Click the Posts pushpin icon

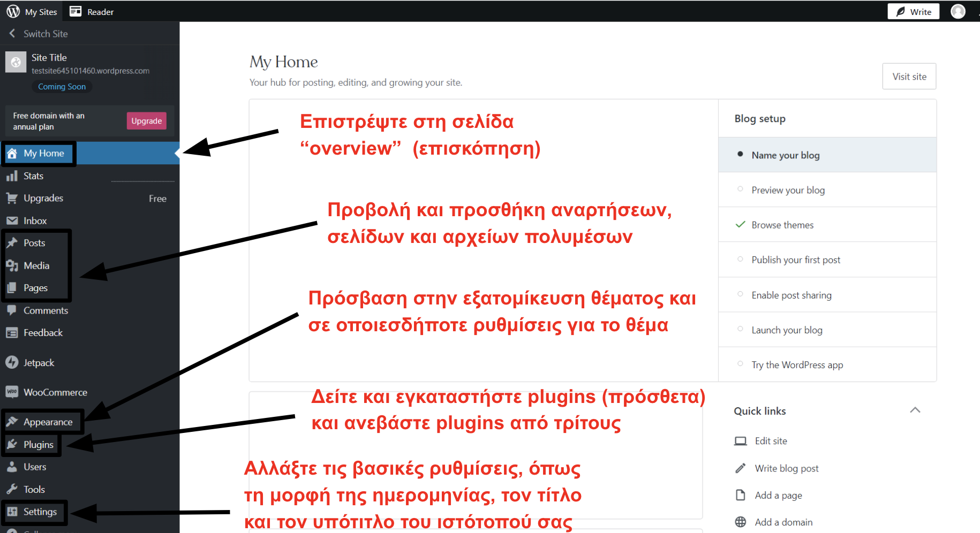point(12,243)
